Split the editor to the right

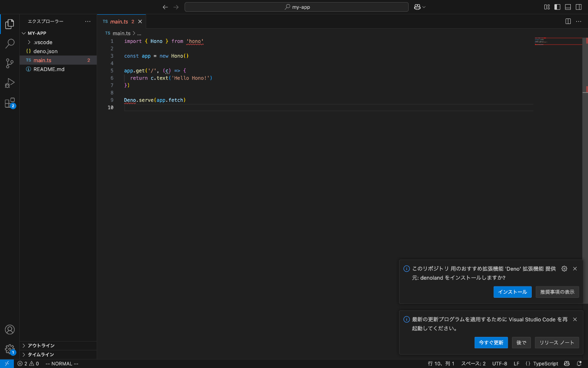(x=568, y=21)
